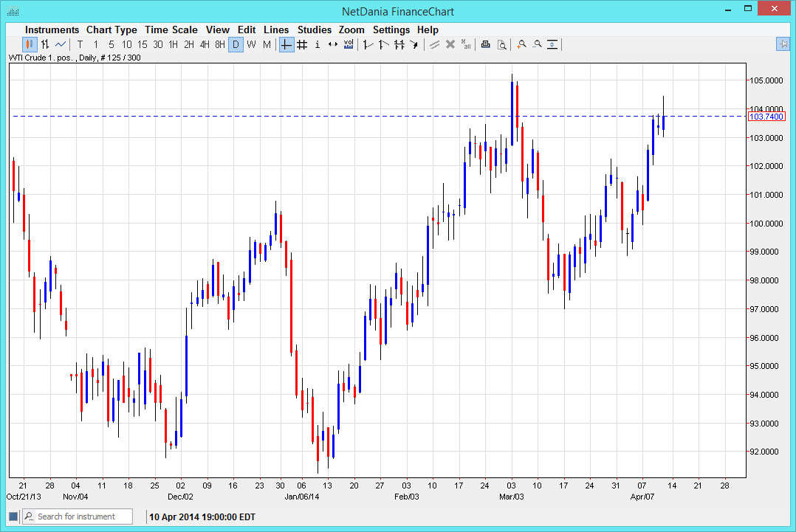The height and width of the screenshot is (532, 796).
Task: Click the zoom in magnifier icon
Action: (x=521, y=45)
